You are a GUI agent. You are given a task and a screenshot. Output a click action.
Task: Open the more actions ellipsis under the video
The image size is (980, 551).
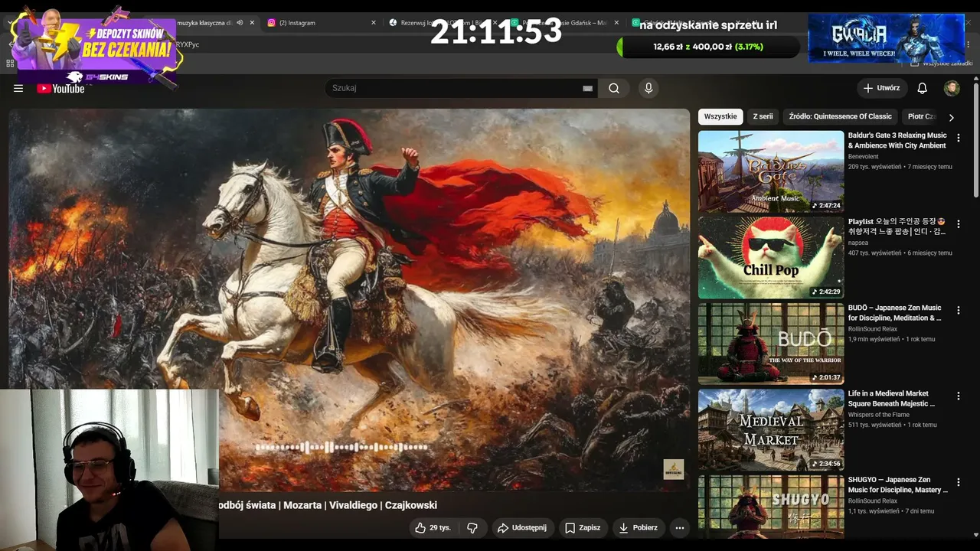(679, 527)
